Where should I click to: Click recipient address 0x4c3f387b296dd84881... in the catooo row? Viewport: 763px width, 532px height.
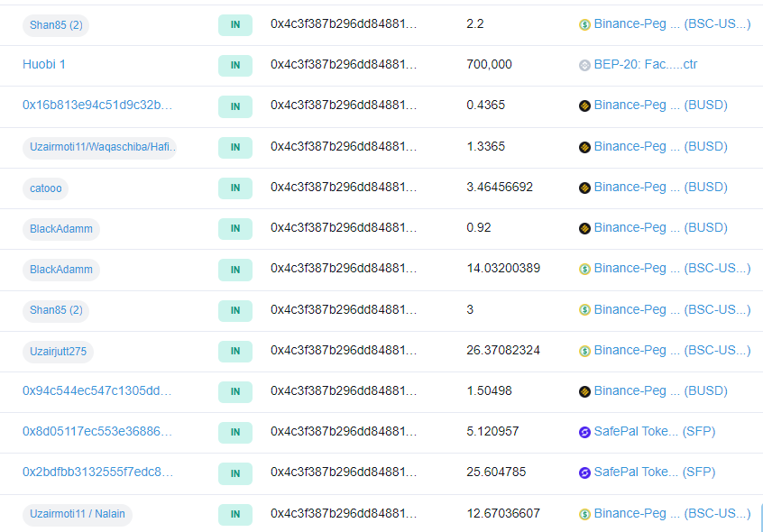click(344, 188)
